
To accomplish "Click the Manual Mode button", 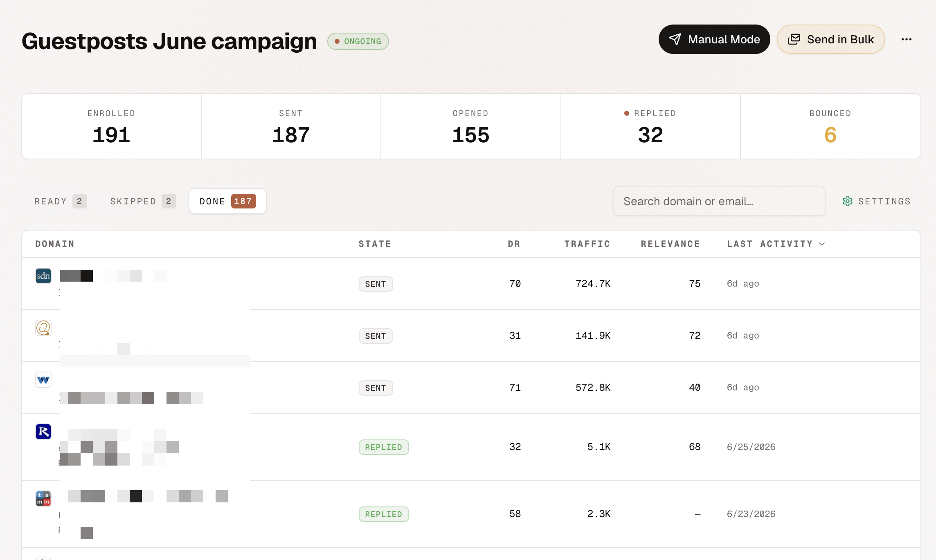I will click(714, 39).
